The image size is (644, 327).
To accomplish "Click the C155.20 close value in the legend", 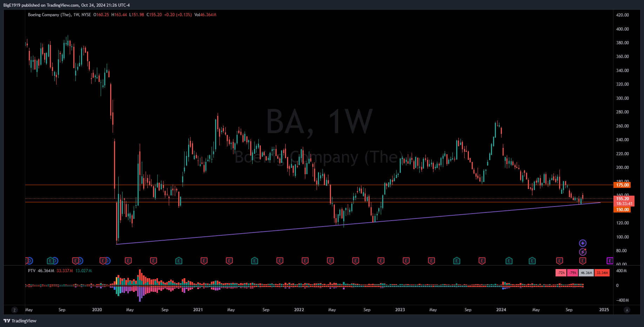I will point(154,15).
